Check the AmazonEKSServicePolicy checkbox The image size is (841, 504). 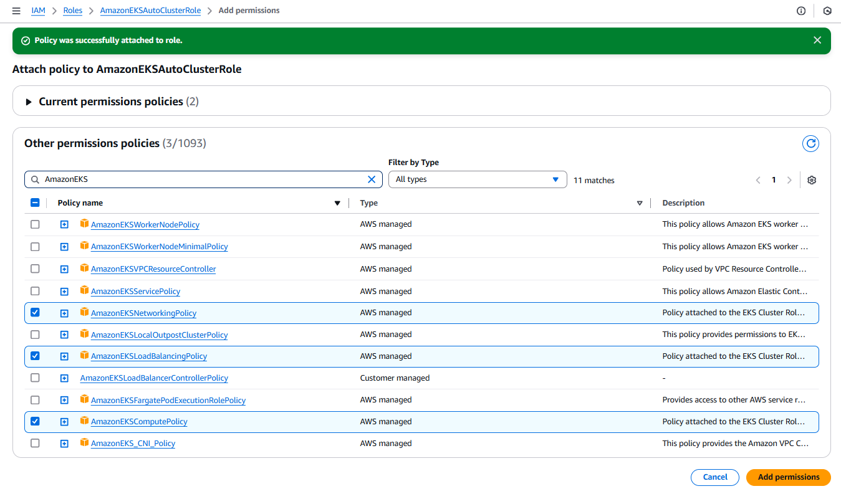(35, 291)
